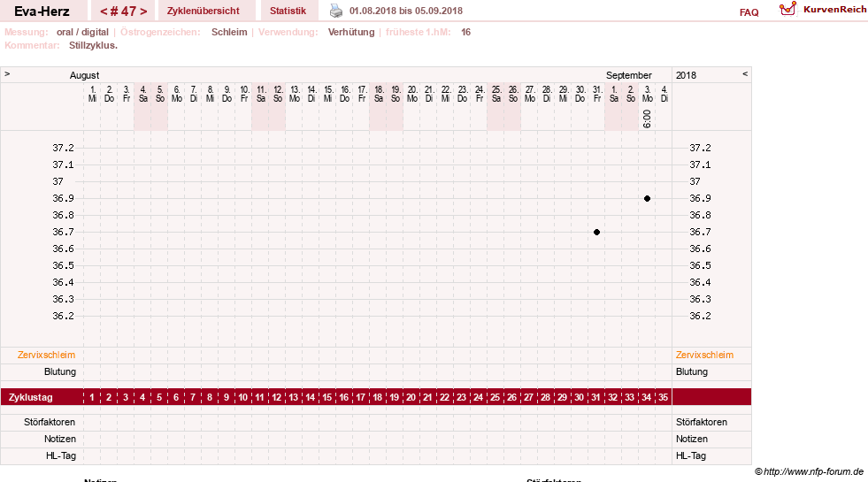This screenshot has width=868, height=482.
Task: Click the right Notizen row label
Action: (x=691, y=439)
